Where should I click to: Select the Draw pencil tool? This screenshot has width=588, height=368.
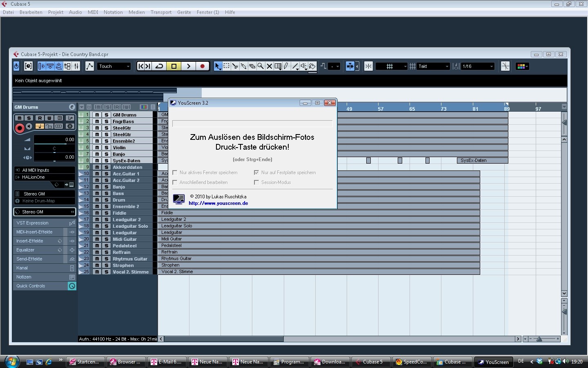click(x=286, y=66)
